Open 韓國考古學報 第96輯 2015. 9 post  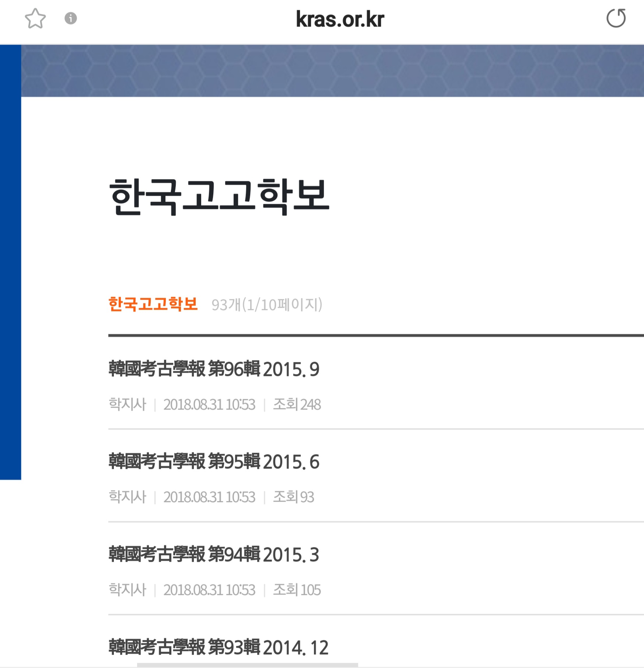[x=214, y=369]
